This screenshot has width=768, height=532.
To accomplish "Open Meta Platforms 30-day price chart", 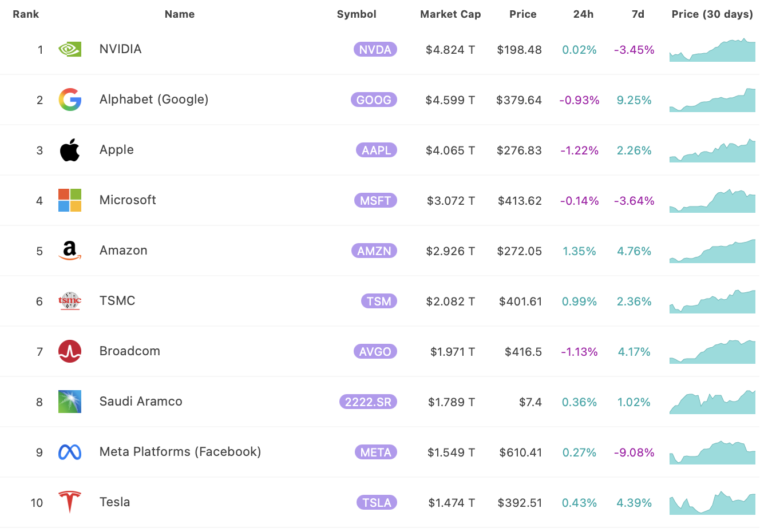I will tap(712, 452).
